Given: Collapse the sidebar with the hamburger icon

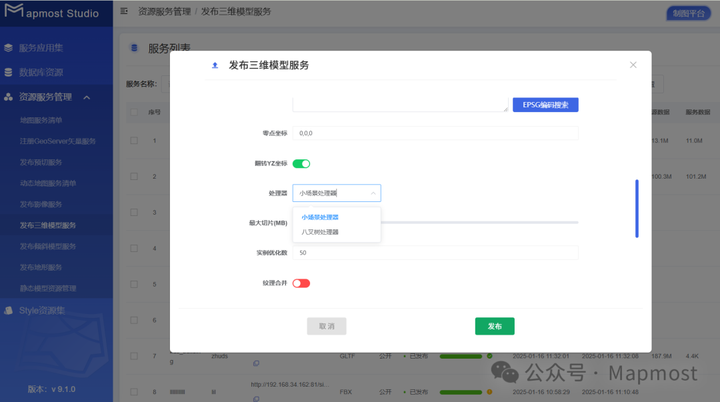Looking at the screenshot, I should tap(124, 11).
